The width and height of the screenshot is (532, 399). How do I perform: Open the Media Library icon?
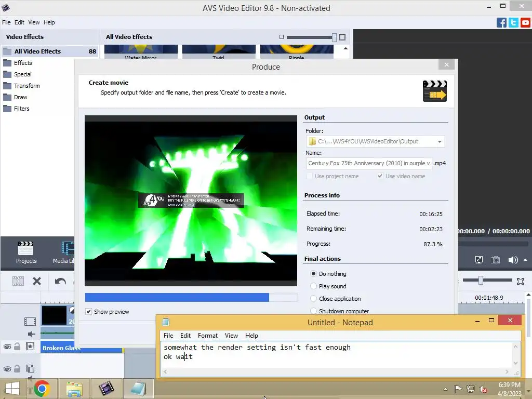[x=68, y=248]
